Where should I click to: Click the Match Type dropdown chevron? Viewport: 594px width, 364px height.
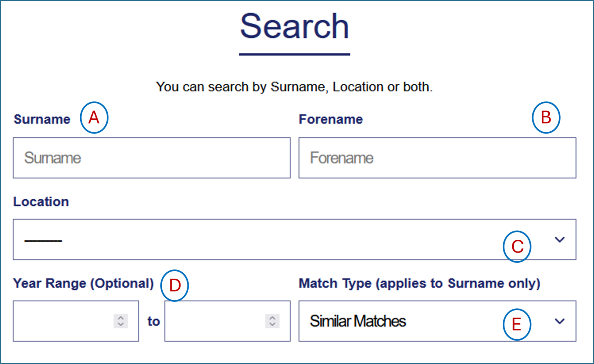point(559,321)
